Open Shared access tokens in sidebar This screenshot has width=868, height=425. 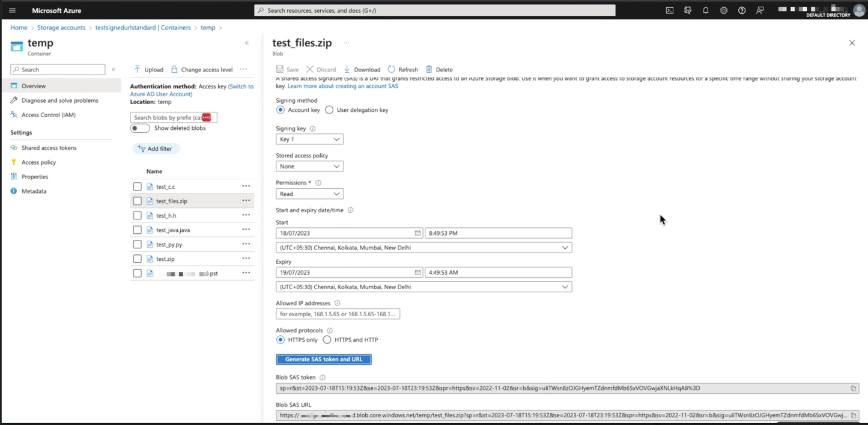[x=49, y=148]
